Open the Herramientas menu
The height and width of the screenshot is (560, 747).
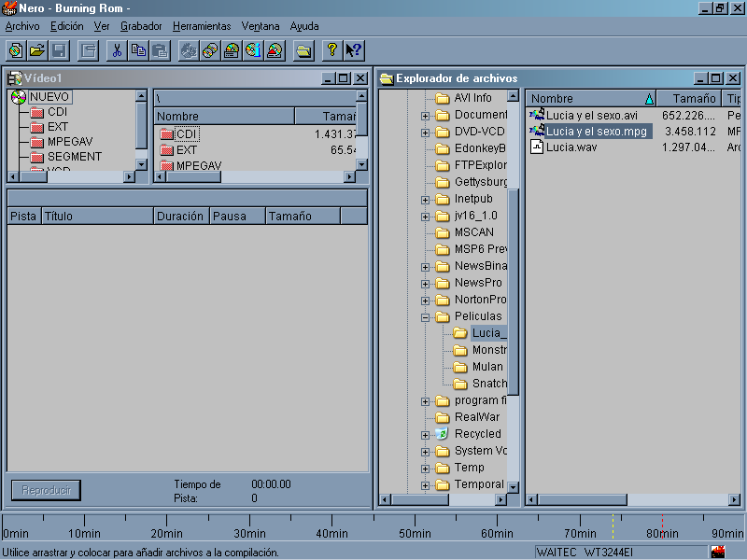201,26
